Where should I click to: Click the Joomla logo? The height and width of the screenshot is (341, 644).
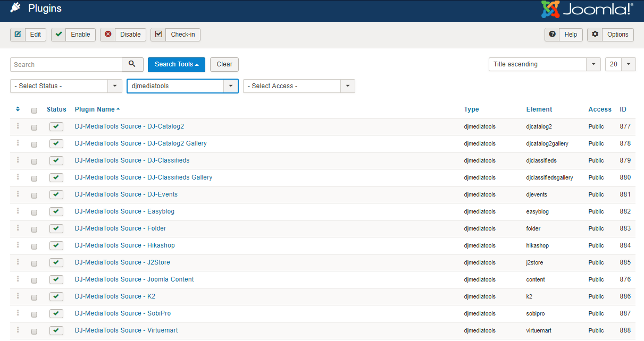[x=587, y=10]
